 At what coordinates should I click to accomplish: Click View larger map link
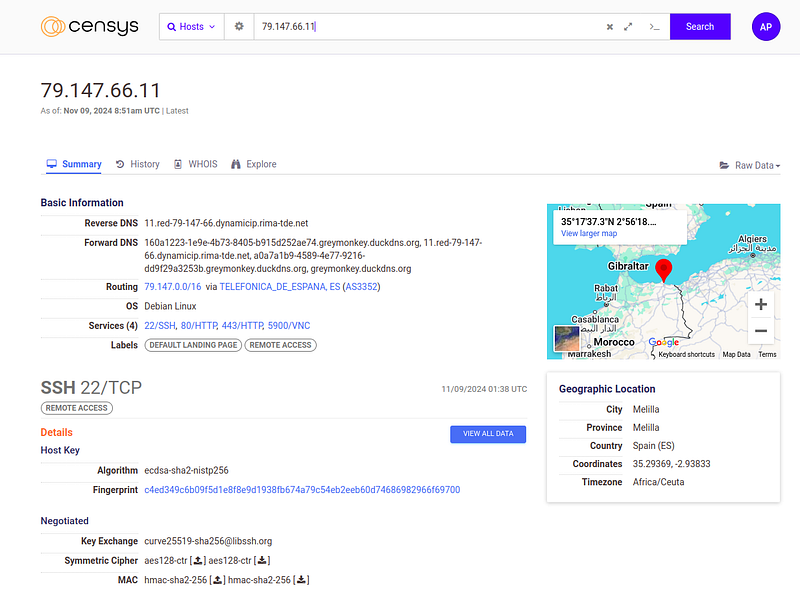coord(589,233)
